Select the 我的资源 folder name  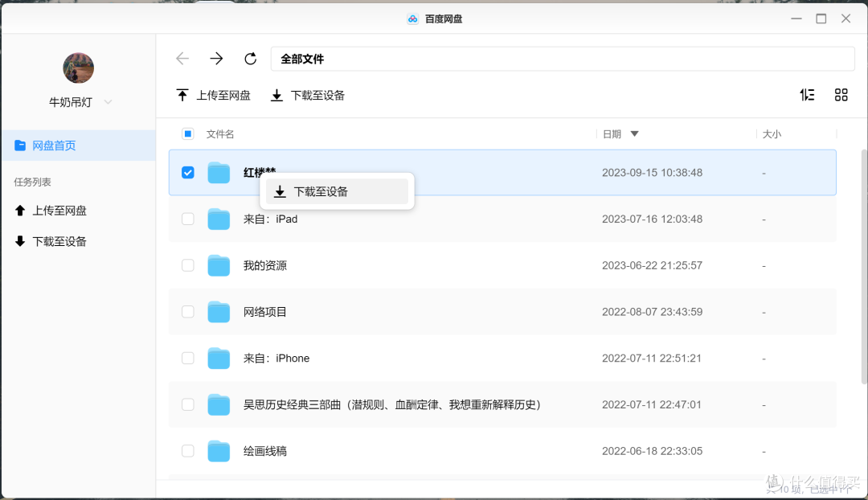265,266
